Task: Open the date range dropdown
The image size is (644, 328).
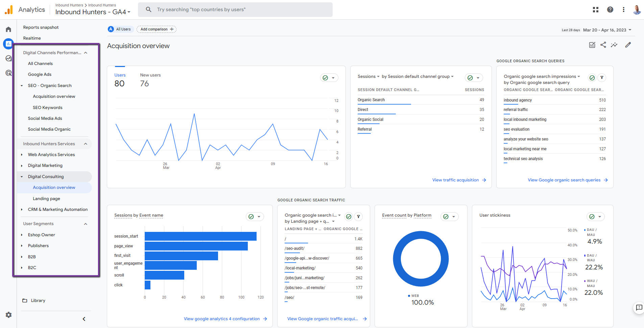Action: (x=607, y=30)
